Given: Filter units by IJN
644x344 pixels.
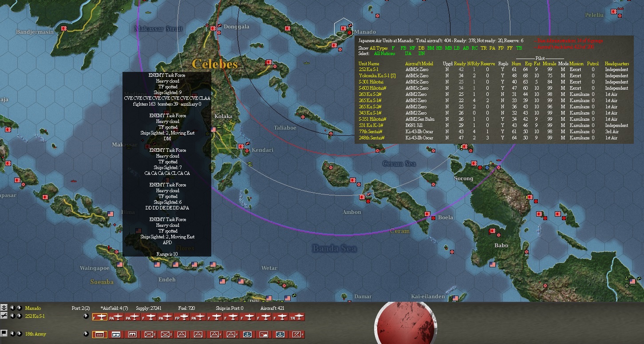Looking at the screenshot, I should [x=422, y=54].
